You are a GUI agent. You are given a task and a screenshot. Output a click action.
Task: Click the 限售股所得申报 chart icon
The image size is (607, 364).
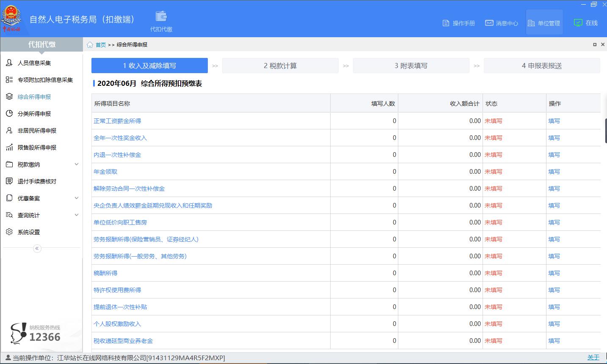tap(9, 147)
